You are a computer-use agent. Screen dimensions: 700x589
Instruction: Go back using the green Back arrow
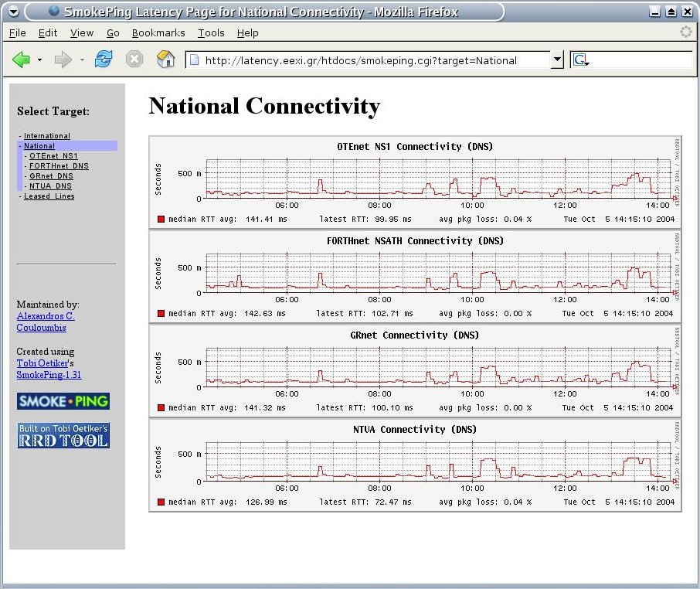(x=21, y=60)
